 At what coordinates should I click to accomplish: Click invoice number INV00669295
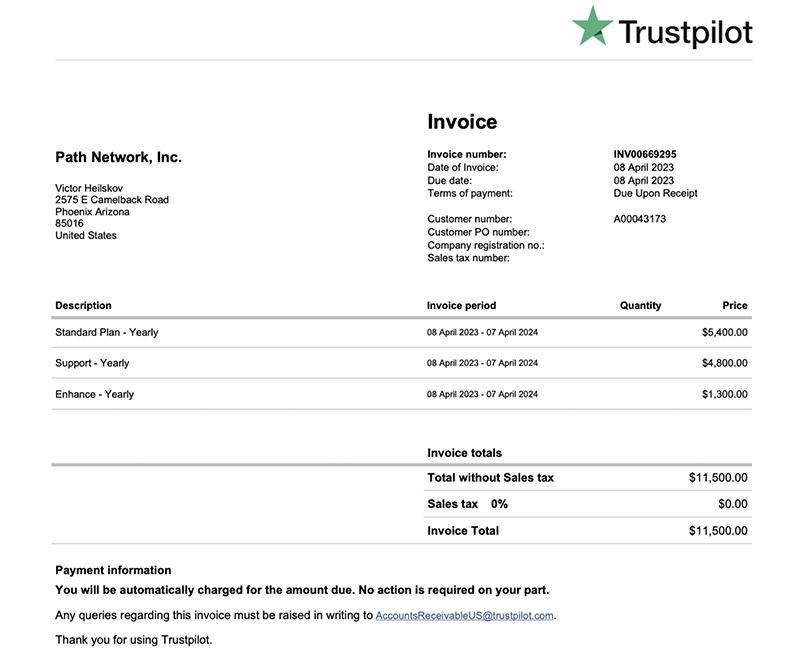[644, 154]
